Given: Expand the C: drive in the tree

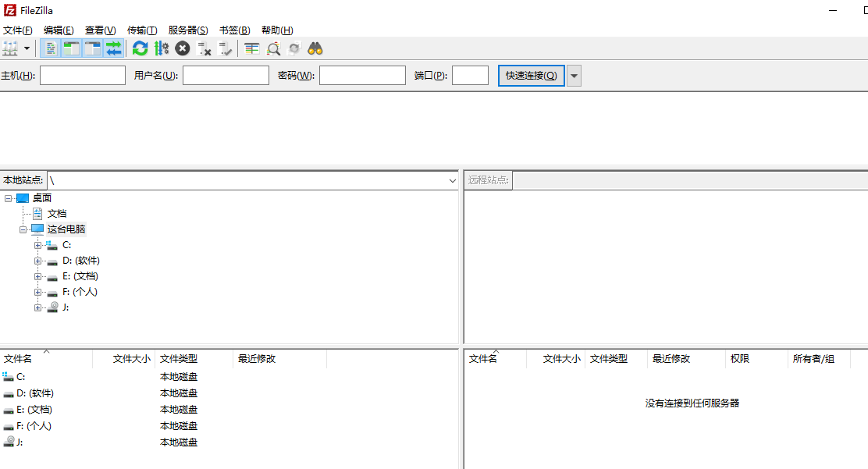Looking at the screenshot, I should [38, 244].
